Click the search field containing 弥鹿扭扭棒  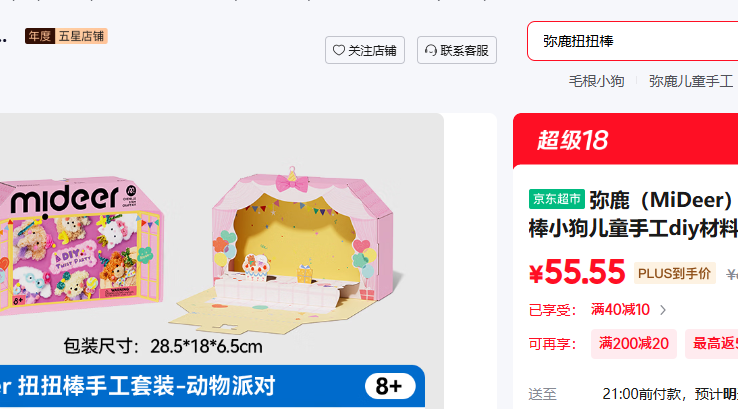pos(633,41)
